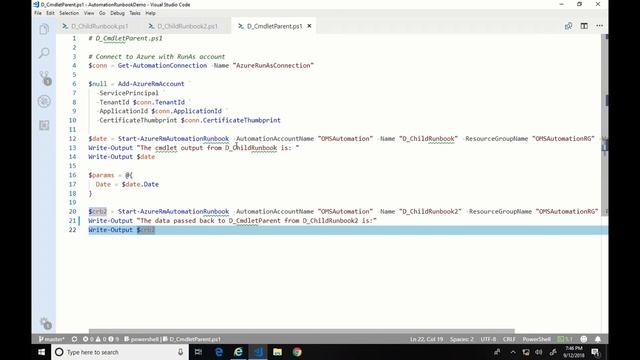
Task: Click the master branch indicator in status bar
Action: [51, 339]
